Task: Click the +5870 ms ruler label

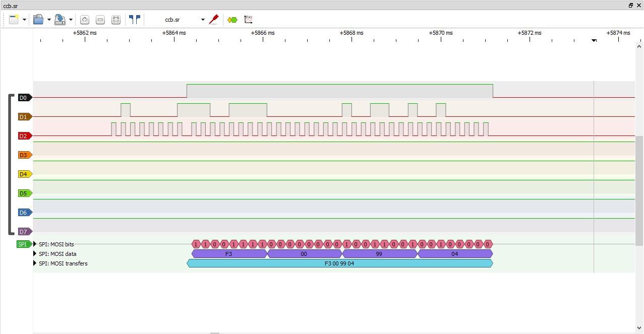Action: coord(441,33)
